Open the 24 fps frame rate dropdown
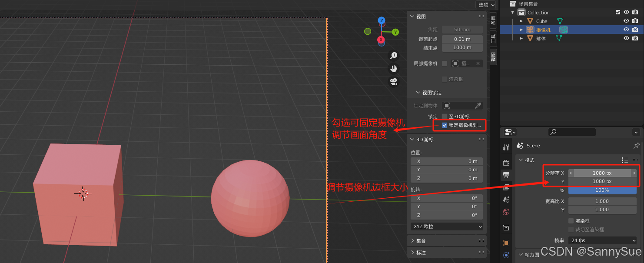 [x=602, y=240]
